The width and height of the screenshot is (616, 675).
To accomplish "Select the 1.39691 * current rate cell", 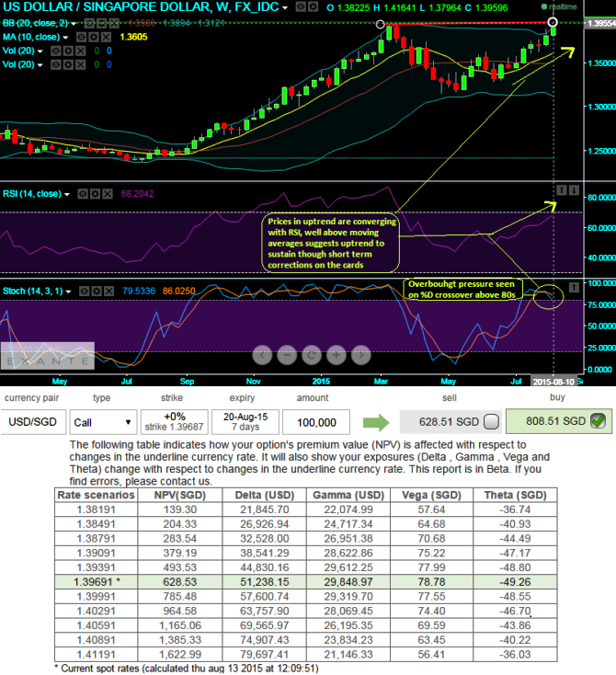I will (x=97, y=582).
